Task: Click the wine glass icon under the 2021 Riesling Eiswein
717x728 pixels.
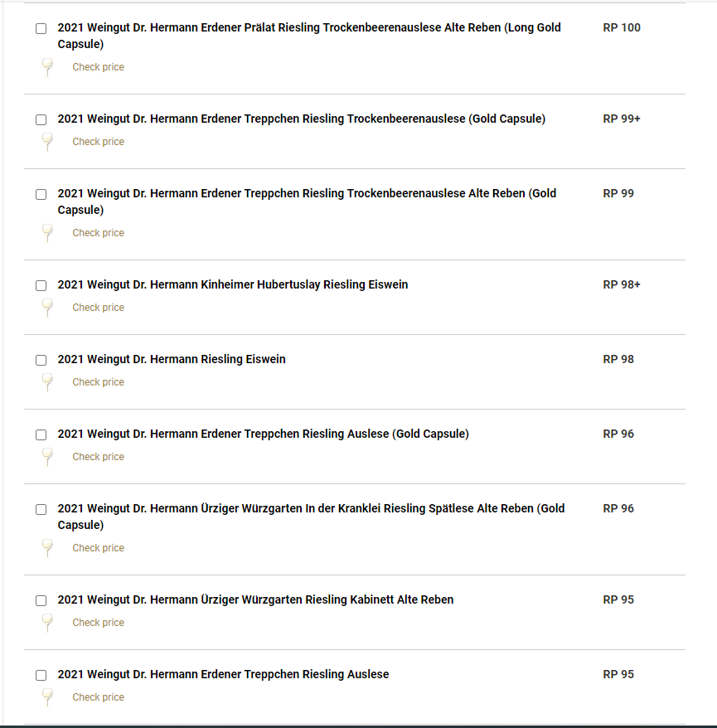Action: 47,382
